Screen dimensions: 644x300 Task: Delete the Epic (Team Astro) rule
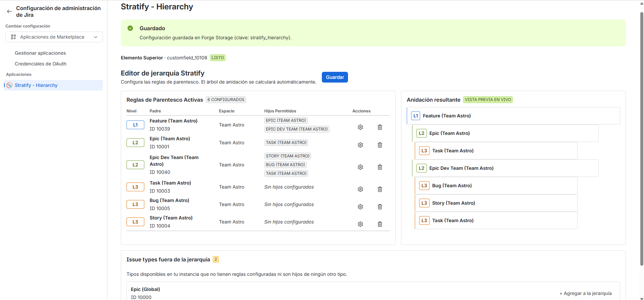(x=380, y=145)
